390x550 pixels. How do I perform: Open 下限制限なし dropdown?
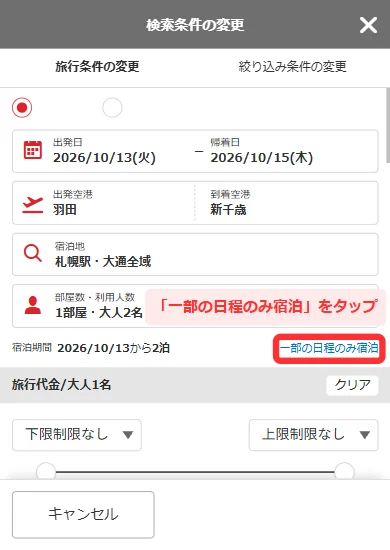tap(77, 435)
